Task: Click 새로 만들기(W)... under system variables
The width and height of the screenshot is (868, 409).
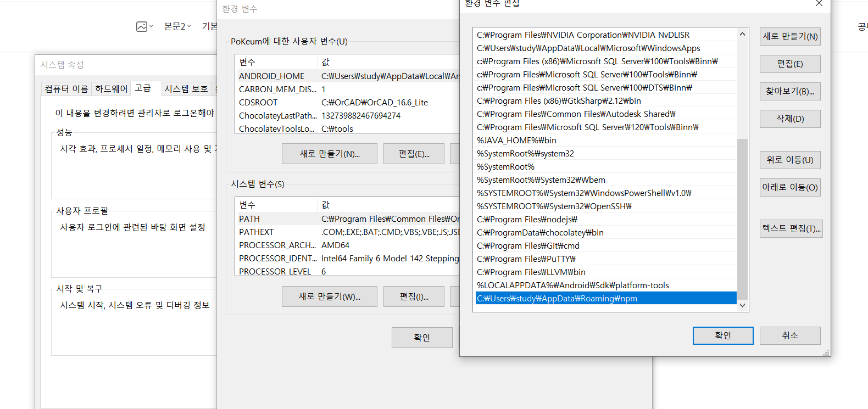Action: pos(330,296)
